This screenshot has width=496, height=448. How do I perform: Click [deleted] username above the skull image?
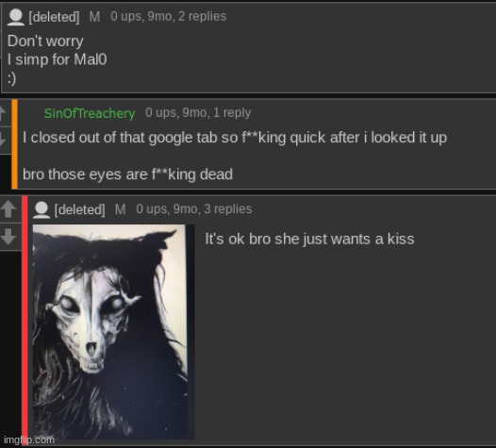point(80,209)
